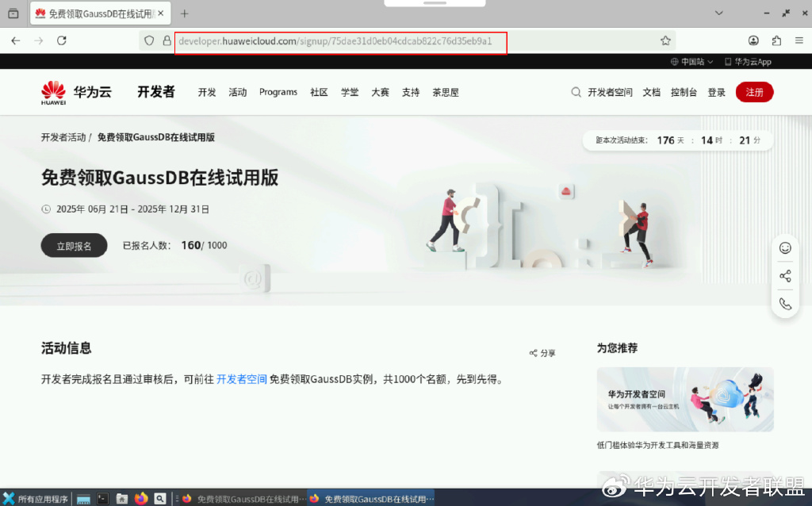Close the GaussDB browser tab
The width and height of the screenshot is (812, 506).
tap(160, 13)
